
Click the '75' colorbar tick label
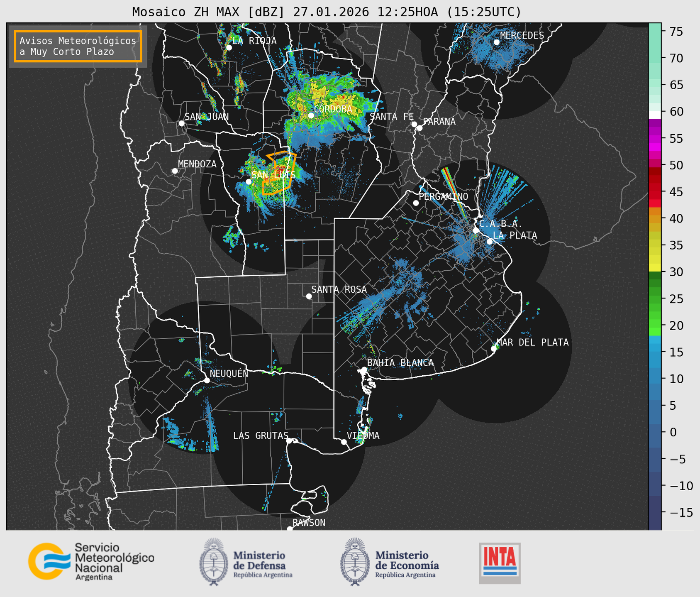(x=677, y=32)
